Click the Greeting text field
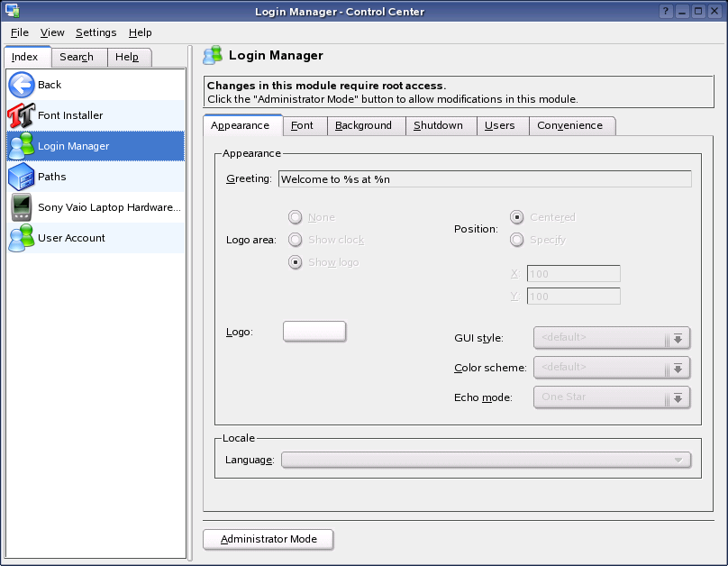Viewport: 728px width, 566px height. (484, 179)
